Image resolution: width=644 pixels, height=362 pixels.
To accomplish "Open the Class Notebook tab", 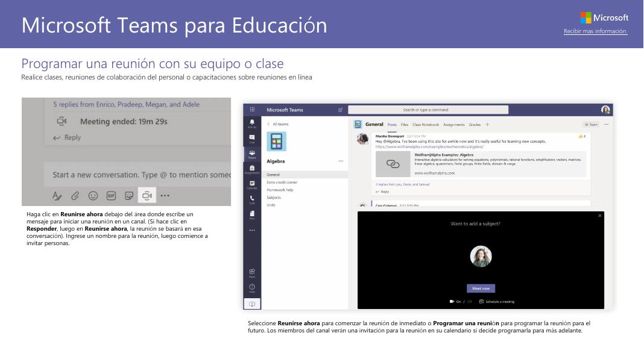I will tap(426, 125).
